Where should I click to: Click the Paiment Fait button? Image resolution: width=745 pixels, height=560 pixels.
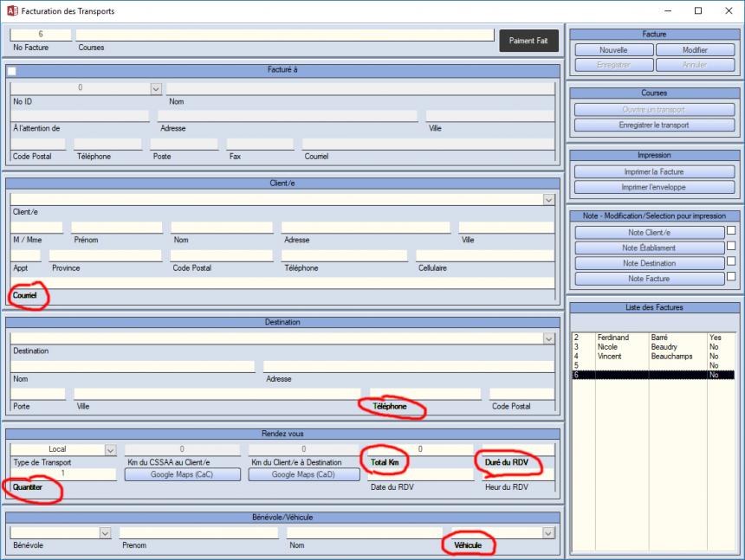(x=528, y=41)
